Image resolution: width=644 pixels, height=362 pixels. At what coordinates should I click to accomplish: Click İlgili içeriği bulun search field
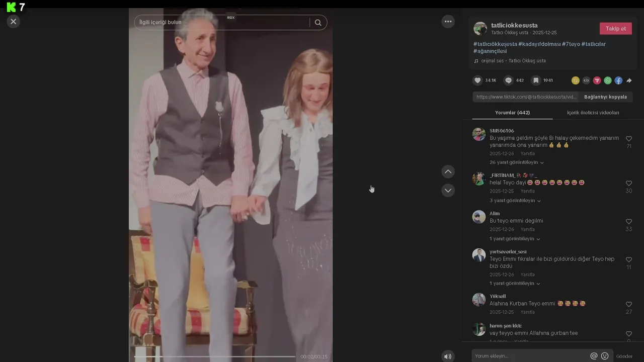point(221,23)
